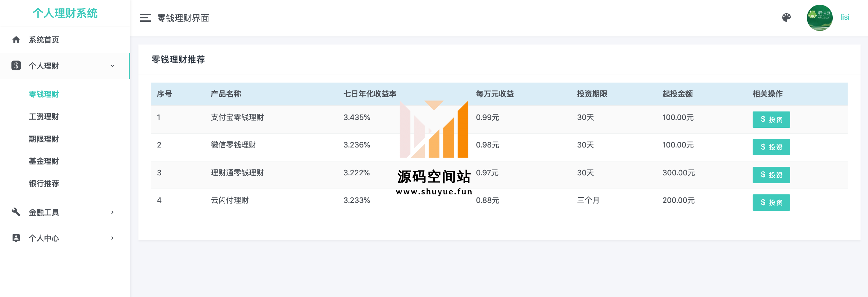Click the 投资期限 column header
The image size is (868, 297).
pos(592,94)
